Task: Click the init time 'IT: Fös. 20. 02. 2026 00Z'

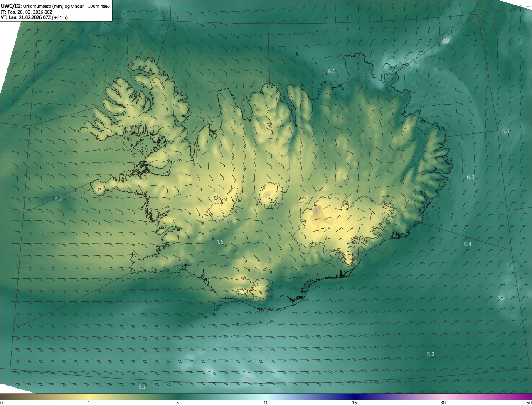Action: coord(27,12)
